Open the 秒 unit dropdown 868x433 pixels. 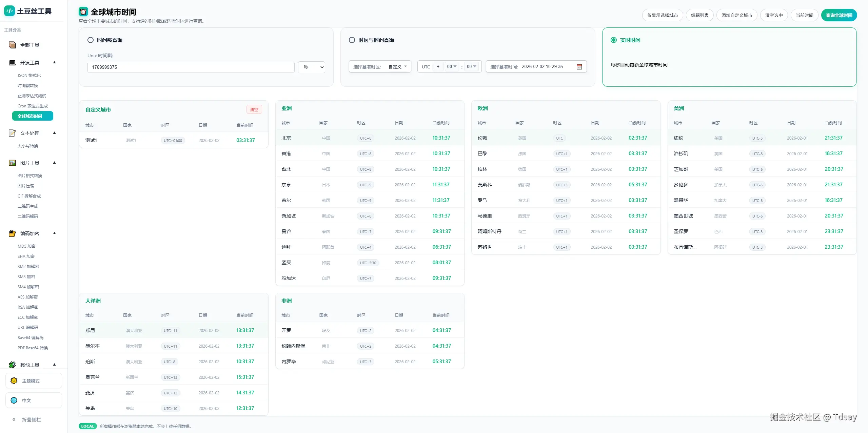click(312, 67)
